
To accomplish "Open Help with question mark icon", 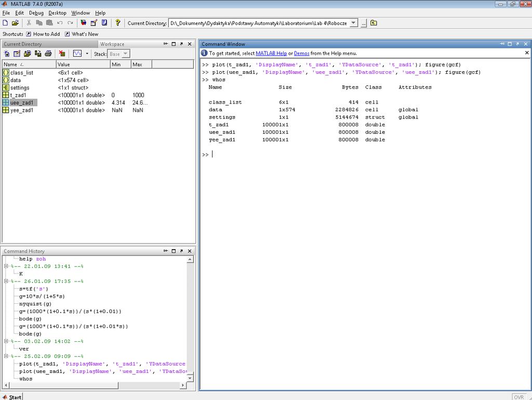I will (117, 23).
